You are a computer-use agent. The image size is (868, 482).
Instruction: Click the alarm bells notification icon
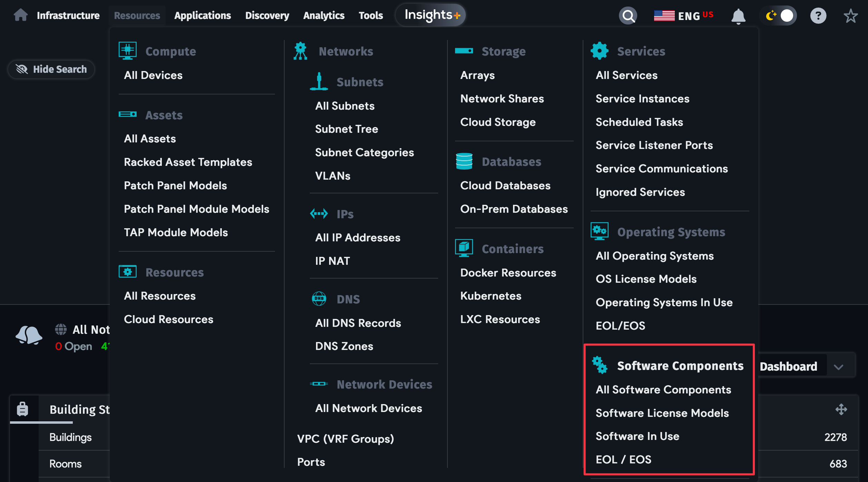click(29, 335)
